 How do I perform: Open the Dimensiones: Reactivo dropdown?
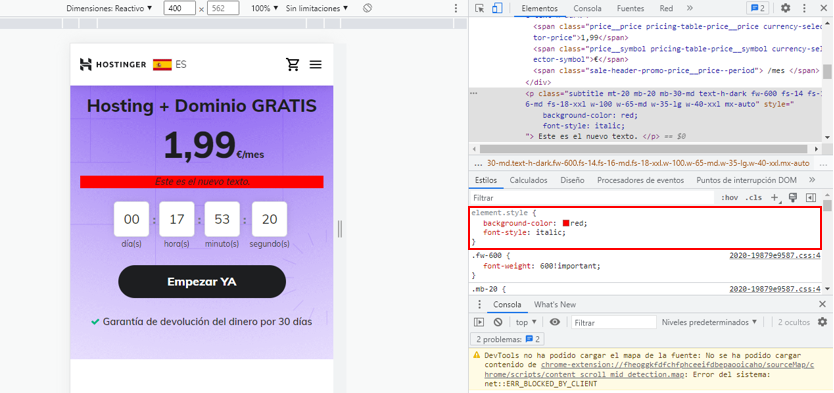pyautogui.click(x=109, y=9)
